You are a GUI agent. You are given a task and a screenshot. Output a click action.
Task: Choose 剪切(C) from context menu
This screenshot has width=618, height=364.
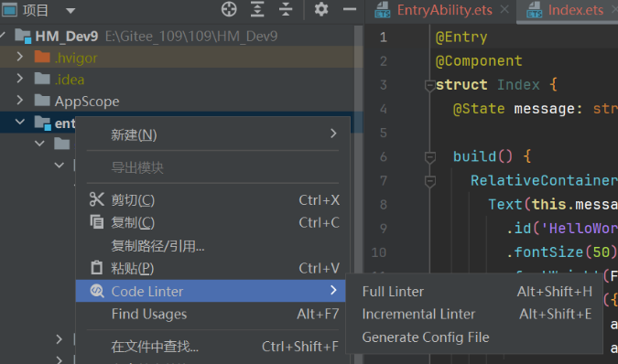pos(212,199)
